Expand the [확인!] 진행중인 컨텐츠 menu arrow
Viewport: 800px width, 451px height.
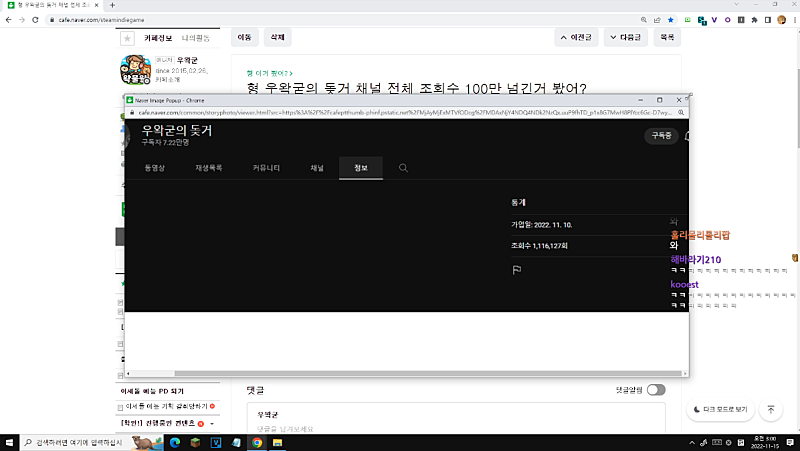click(211, 424)
